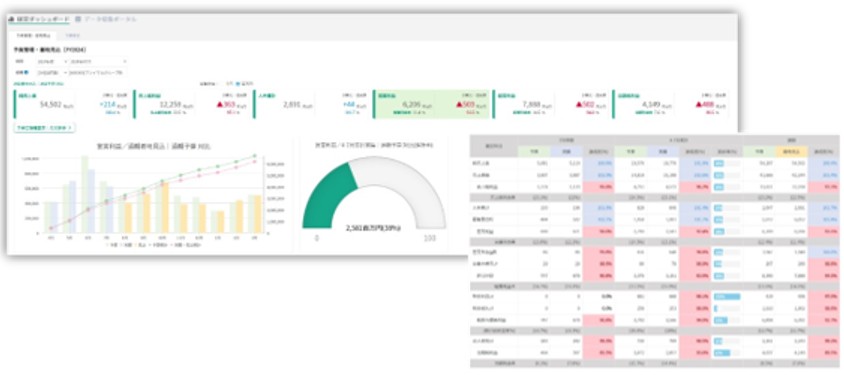Click the green link text above the 54,502 card
This screenshot has width=844, height=375.
pyautogui.click(x=39, y=84)
